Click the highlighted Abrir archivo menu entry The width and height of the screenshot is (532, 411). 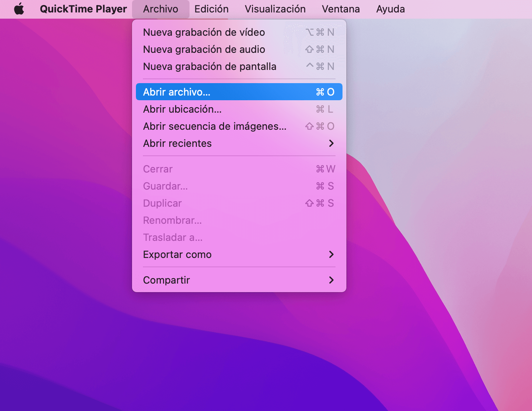(x=177, y=92)
